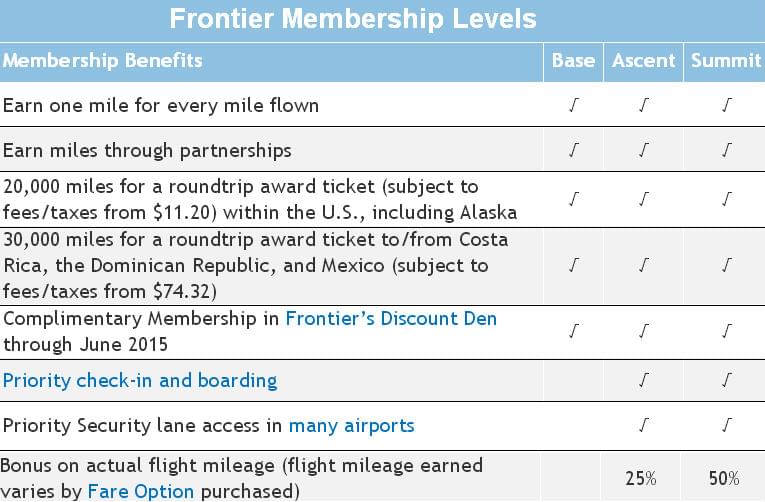Click Ascent checkmark for partnerships miles row

[x=644, y=150]
